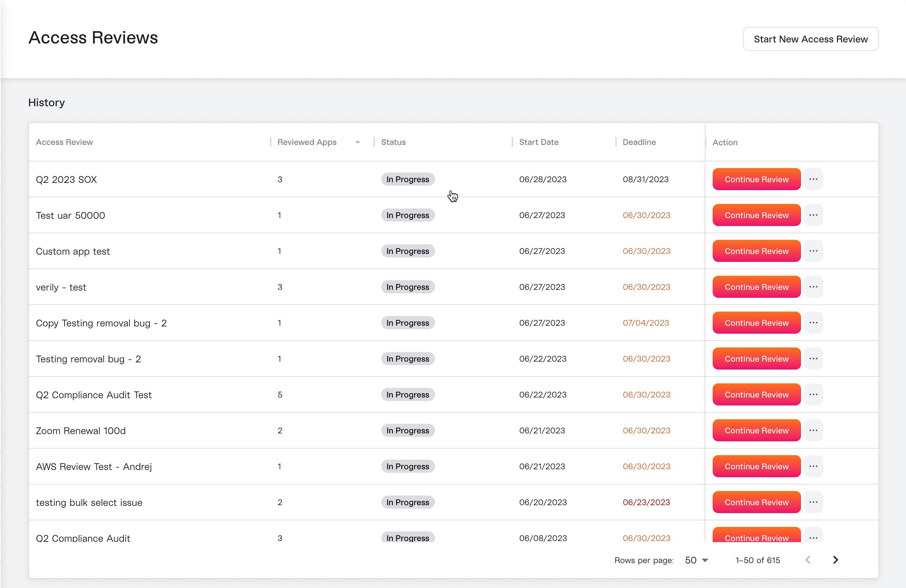Sort by Start Date column header
This screenshot has width=906, height=588.
coord(539,142)
